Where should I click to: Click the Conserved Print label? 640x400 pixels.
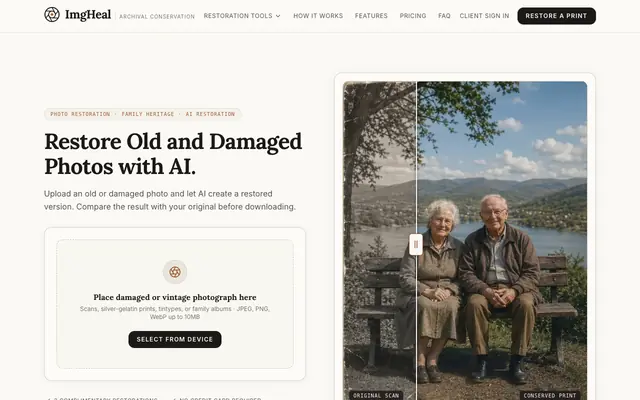click(x=550, y=396)
